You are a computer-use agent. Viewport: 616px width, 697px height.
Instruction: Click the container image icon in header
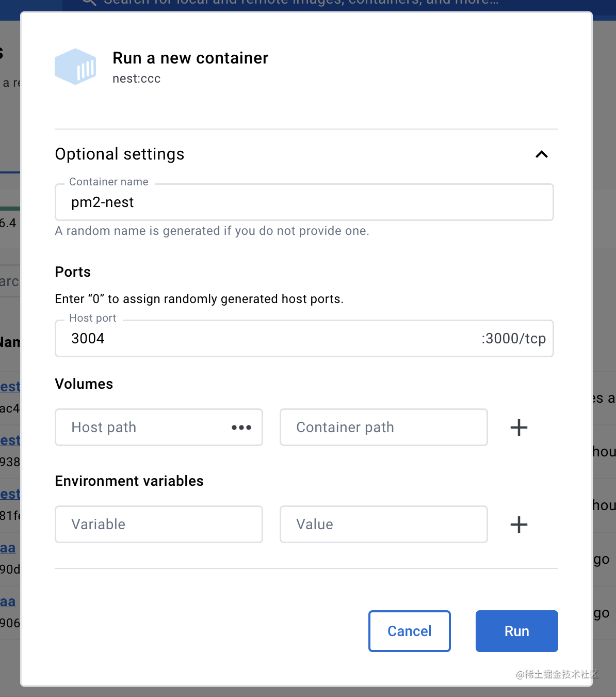coord(75,67)
